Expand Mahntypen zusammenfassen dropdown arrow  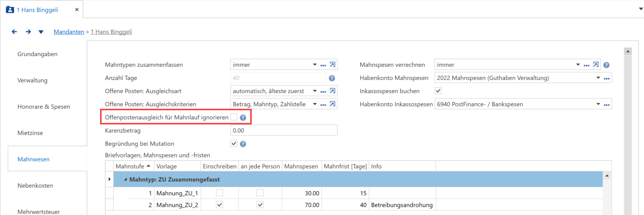coord(314,65)
